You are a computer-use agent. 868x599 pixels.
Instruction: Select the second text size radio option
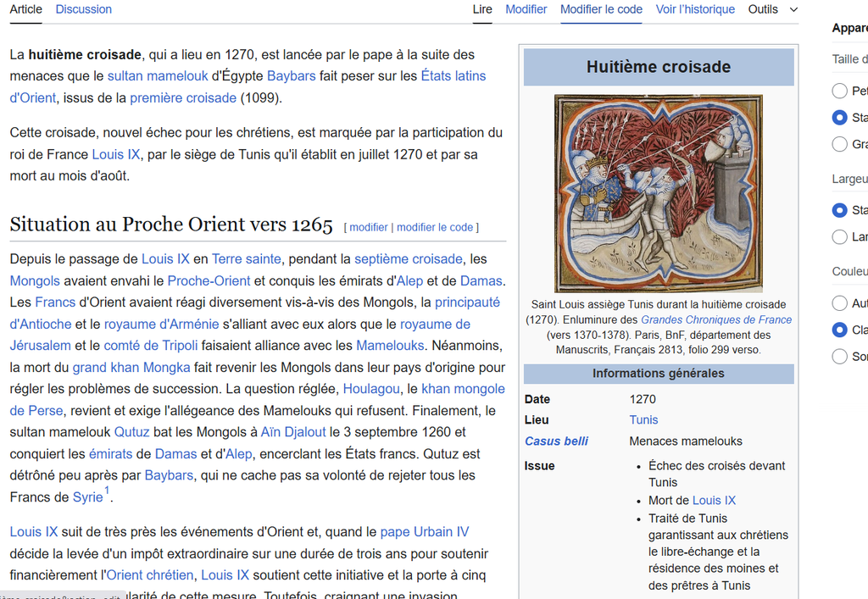840,117
